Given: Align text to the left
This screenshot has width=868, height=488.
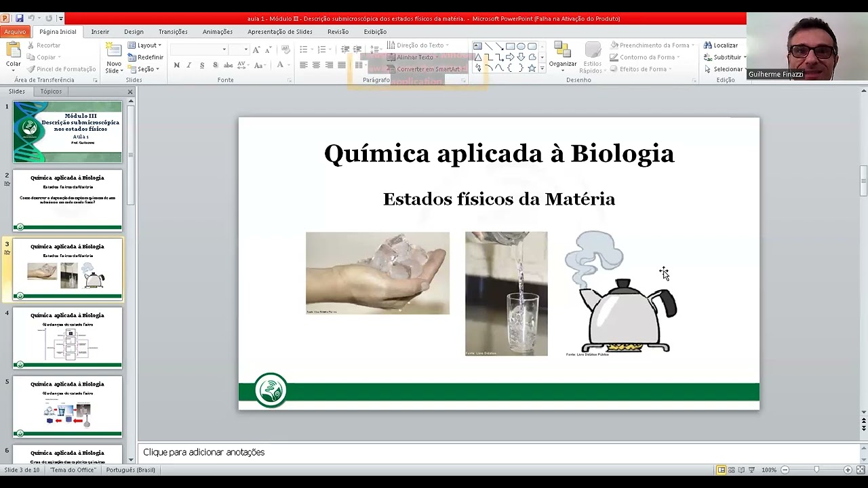Looking at the screenshot, I should pos(304,65).
